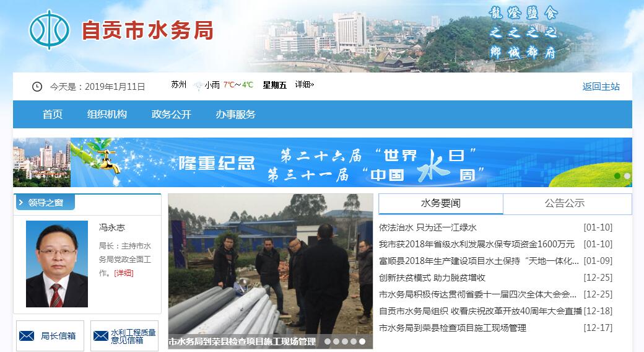Open weather 详细» details link
This screenshot has width=644, height=352.
click(304, 85)
